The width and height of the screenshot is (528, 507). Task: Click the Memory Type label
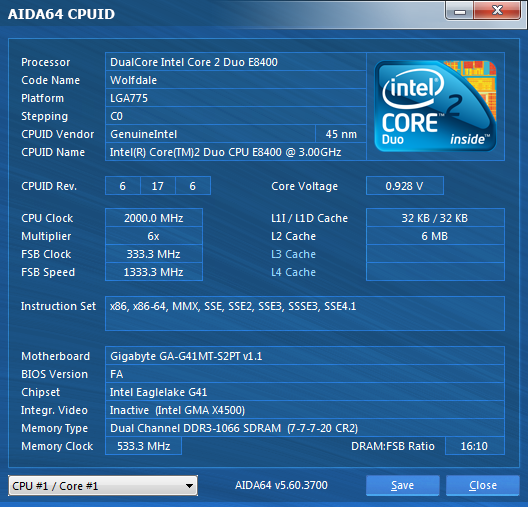tap(55, 428)
